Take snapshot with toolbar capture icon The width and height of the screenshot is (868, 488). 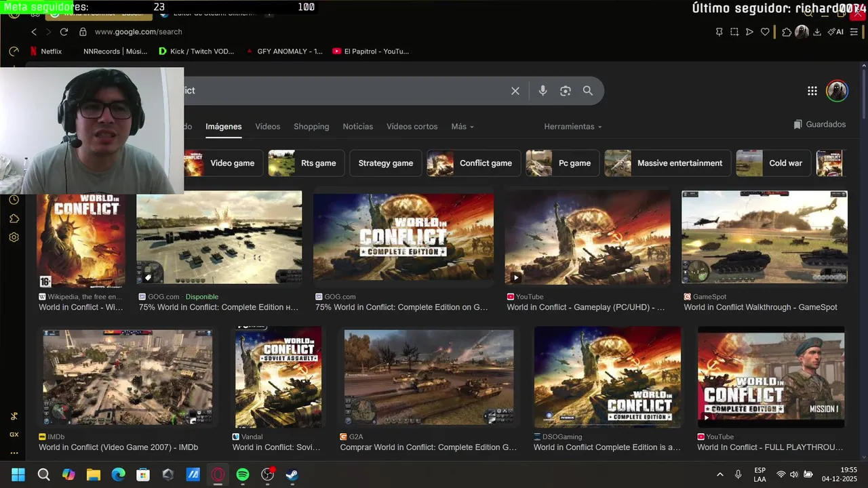pyautogui.click(x=734, y=32)
